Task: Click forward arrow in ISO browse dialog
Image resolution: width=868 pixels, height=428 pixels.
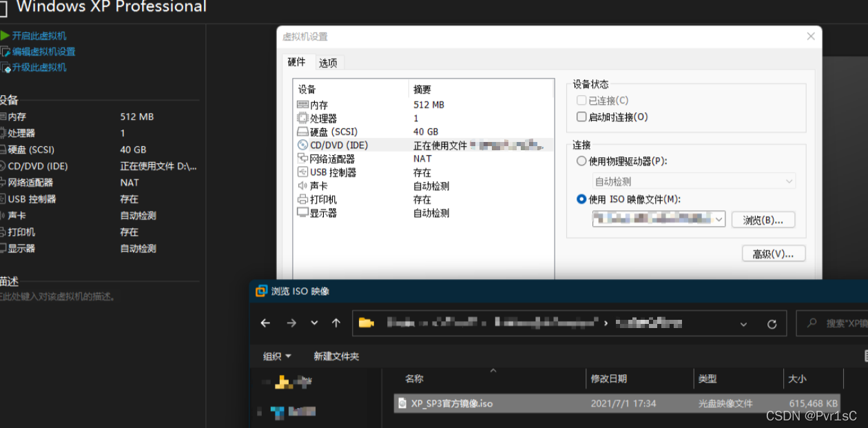Action: (x=291, y=323)
